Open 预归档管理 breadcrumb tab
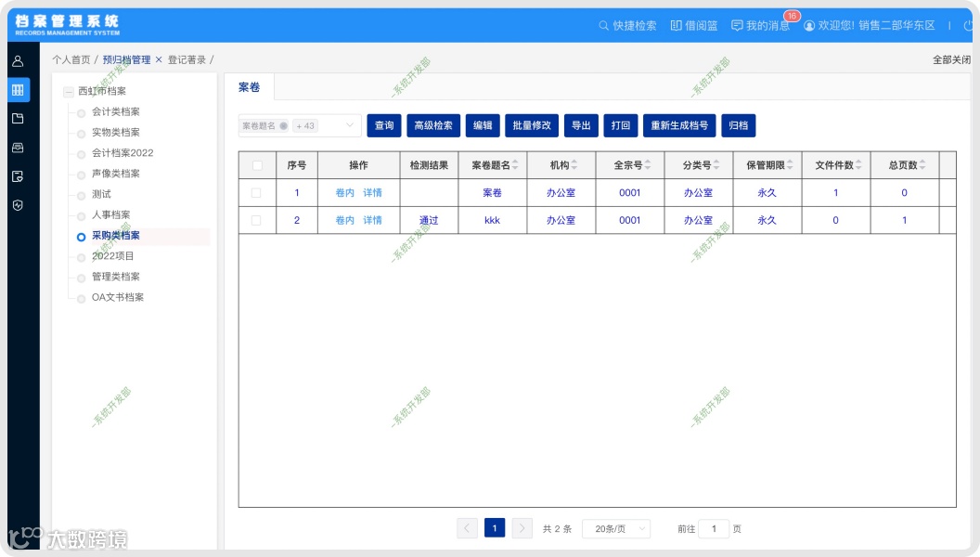 click(127, 60)
